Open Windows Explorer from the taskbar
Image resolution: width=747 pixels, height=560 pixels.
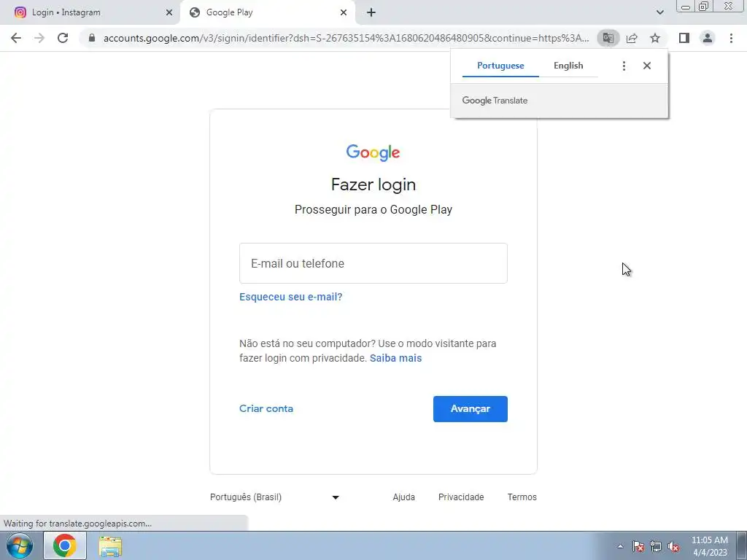(110, 545)
